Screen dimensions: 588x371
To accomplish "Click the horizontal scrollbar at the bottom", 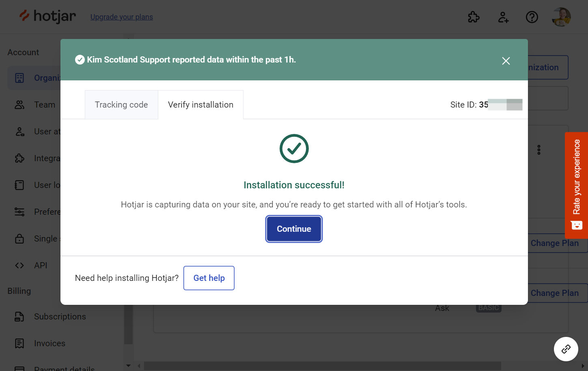I will tap(323, 366).
